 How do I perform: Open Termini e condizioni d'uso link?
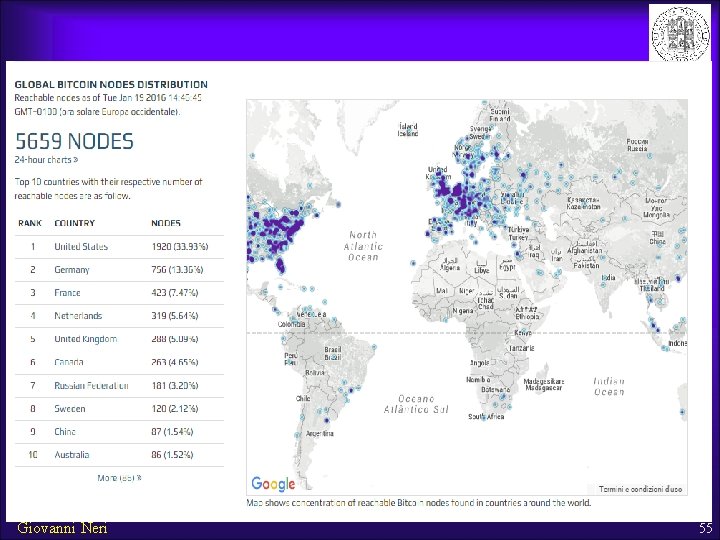[640, 489]
